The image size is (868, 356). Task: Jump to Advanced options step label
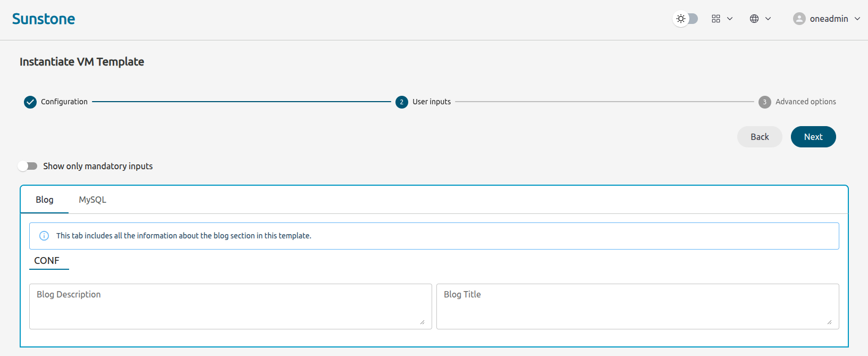pyautogui.click(x=806, y=102)
